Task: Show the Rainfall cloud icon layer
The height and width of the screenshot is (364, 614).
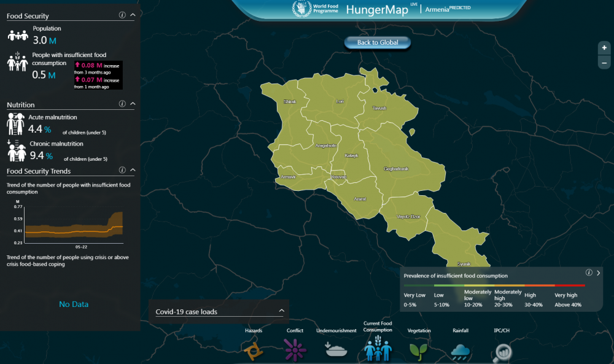Action: pos(460,350)
